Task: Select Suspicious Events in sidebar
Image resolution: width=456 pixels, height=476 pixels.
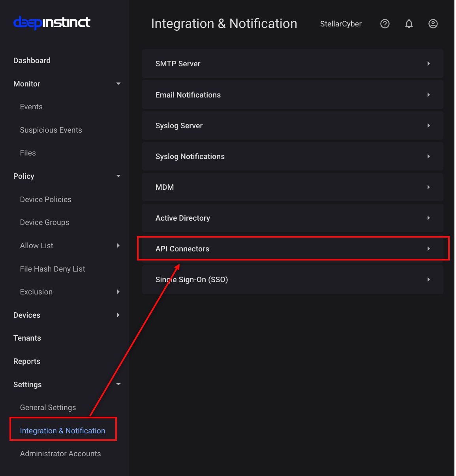Action: coord(51,130)
